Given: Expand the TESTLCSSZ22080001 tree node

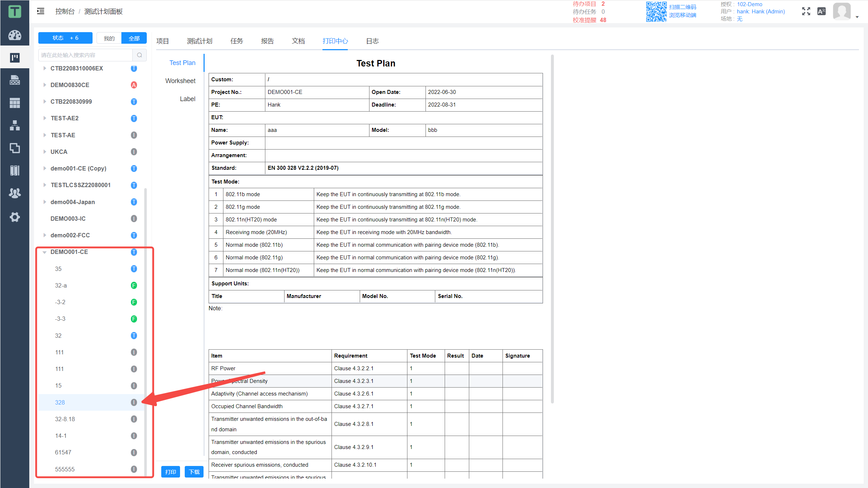Looking at the screenshot, I should click(x=44, y=185).
